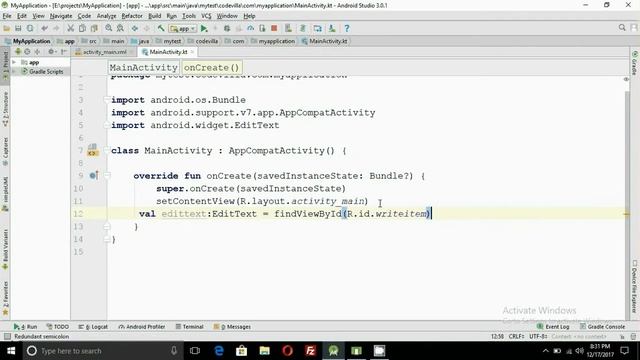Open the Navigate menu
640x360 pixels.
(61, 16)
